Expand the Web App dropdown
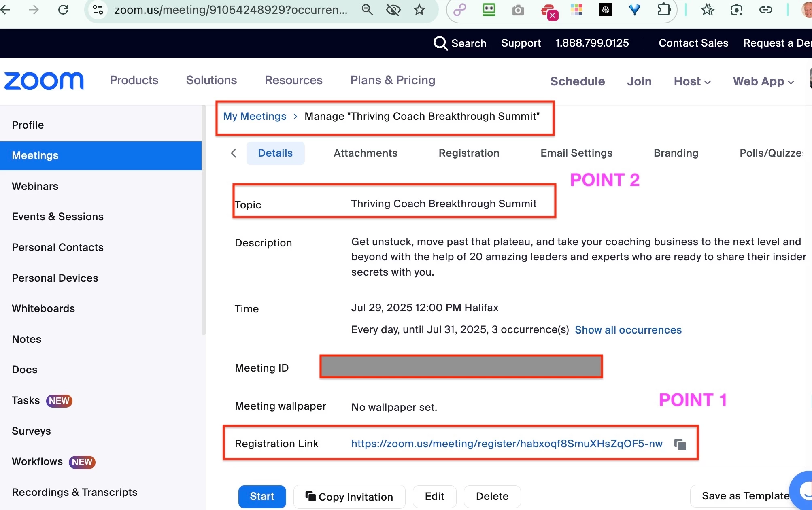Image resolution: width=812 pixels, height=510 pixels. (763, 81)
